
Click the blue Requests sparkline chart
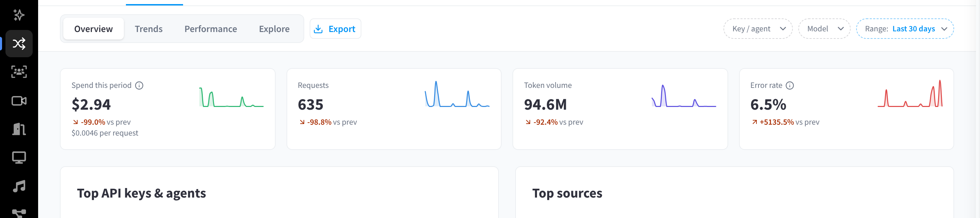[457, 94]
